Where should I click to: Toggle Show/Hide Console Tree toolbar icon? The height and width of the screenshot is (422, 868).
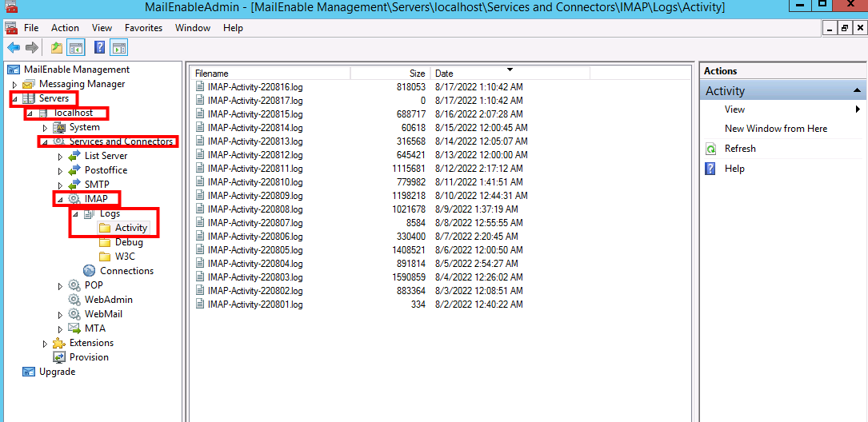point(76,48)
